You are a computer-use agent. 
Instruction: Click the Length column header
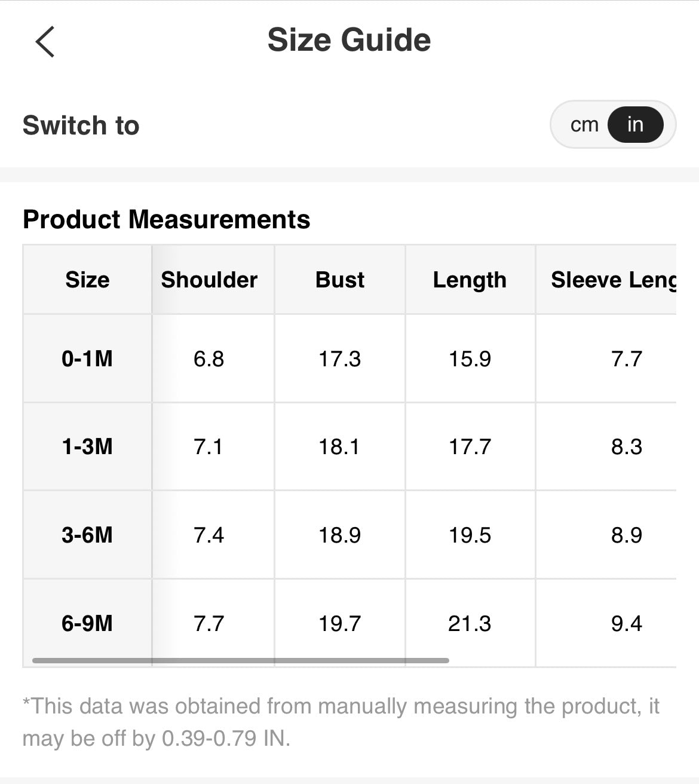coord(470,280)
